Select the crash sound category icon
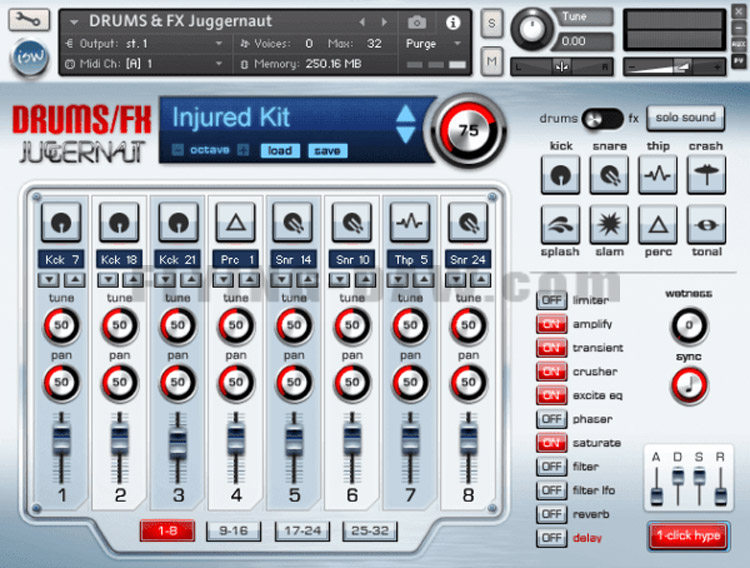 (706, 175)
